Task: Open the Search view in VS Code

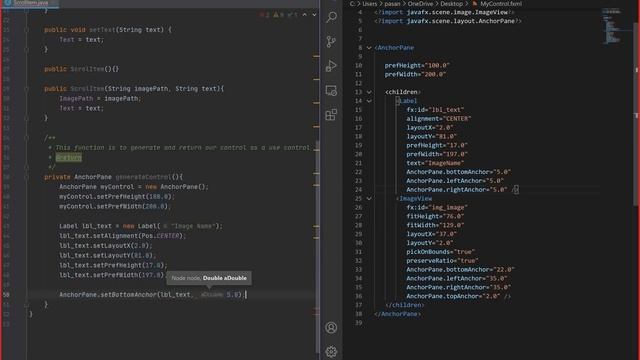Action: (331, 17)
